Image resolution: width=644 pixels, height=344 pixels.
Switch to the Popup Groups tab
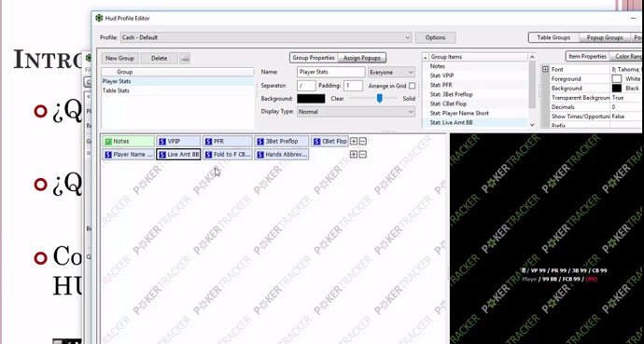pyautogui.click(x=605, y=37)
